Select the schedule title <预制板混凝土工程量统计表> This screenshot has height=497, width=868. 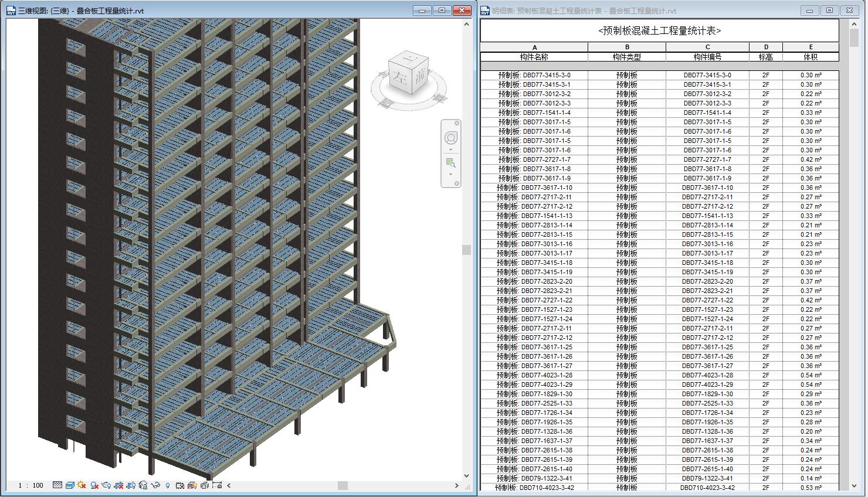click(660, 30)
